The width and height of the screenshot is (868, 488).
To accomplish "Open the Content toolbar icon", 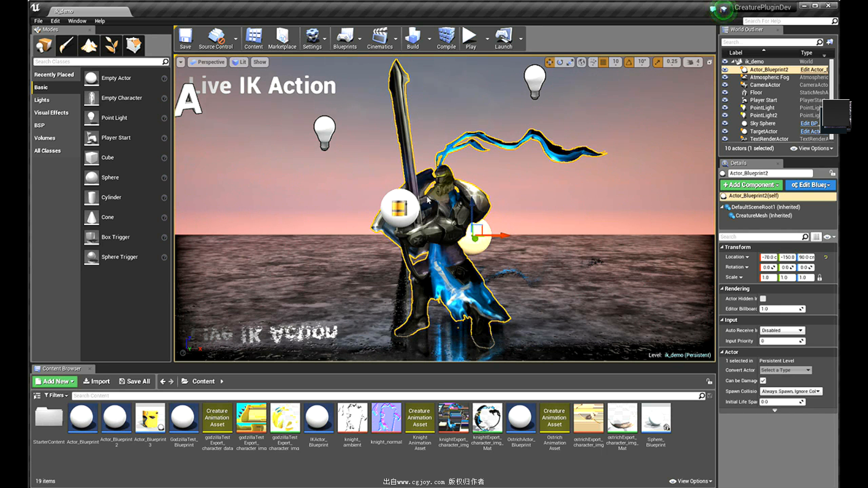I will tap(253, 38).
